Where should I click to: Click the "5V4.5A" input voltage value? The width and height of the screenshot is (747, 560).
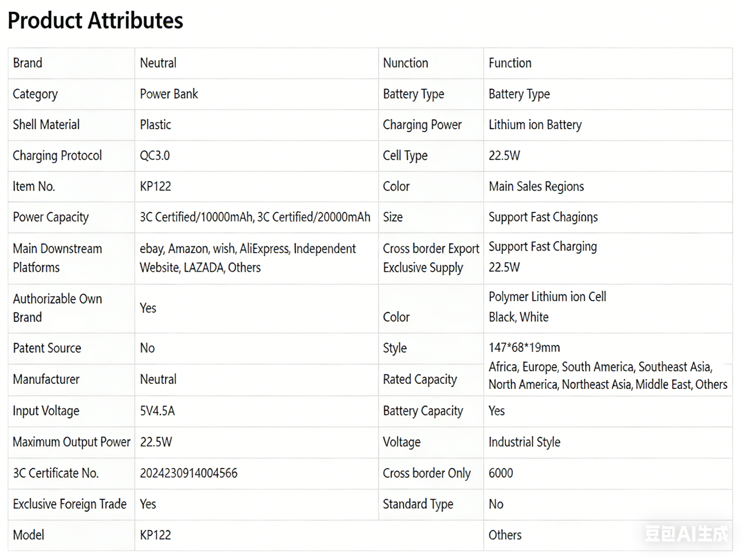pyautogui.click(x=157, y=411)
